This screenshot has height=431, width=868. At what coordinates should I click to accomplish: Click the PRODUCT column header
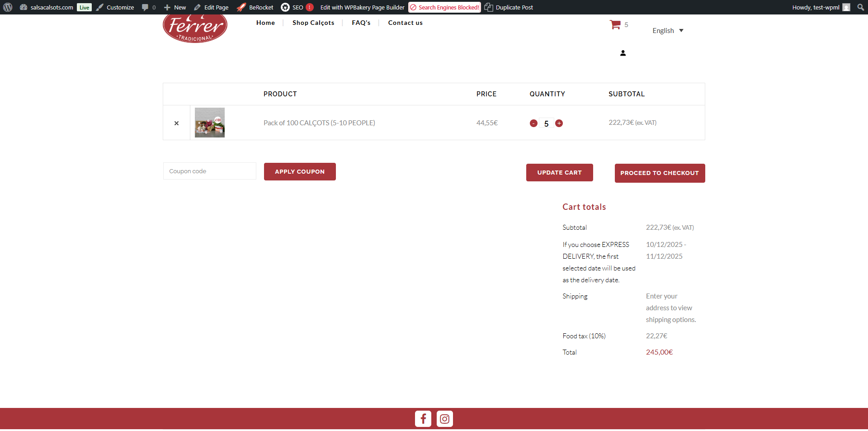[280, 94]
